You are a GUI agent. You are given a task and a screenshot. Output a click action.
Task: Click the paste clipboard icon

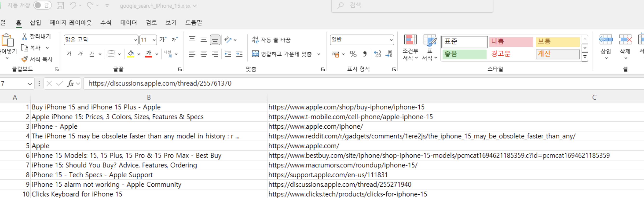pyautogui.click(x=7, y=40)
